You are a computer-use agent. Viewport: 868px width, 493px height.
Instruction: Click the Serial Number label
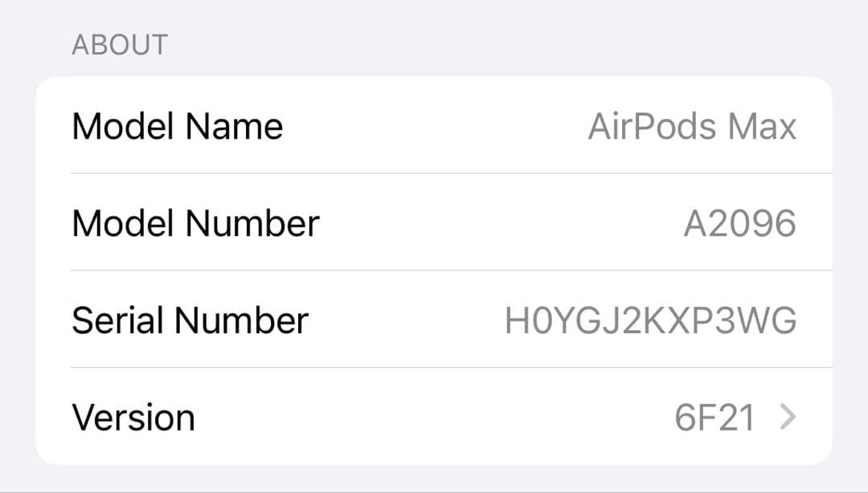click(190, 320)
